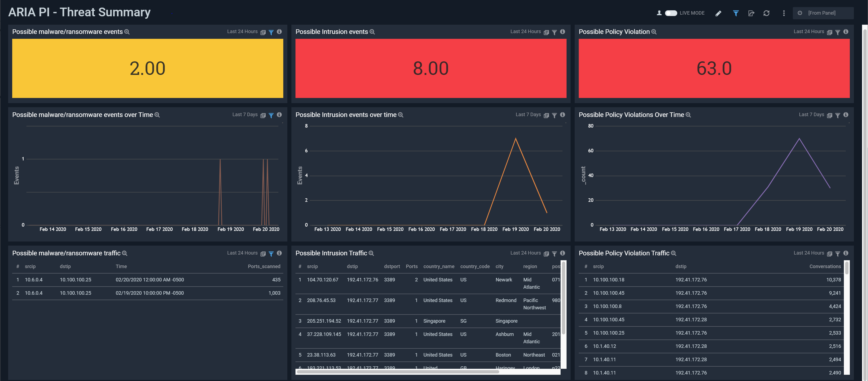This screenshot has width=868, height=381.
Task: Click filter icon on Policy Violation Traffic panel
Action: click(838, 254)
